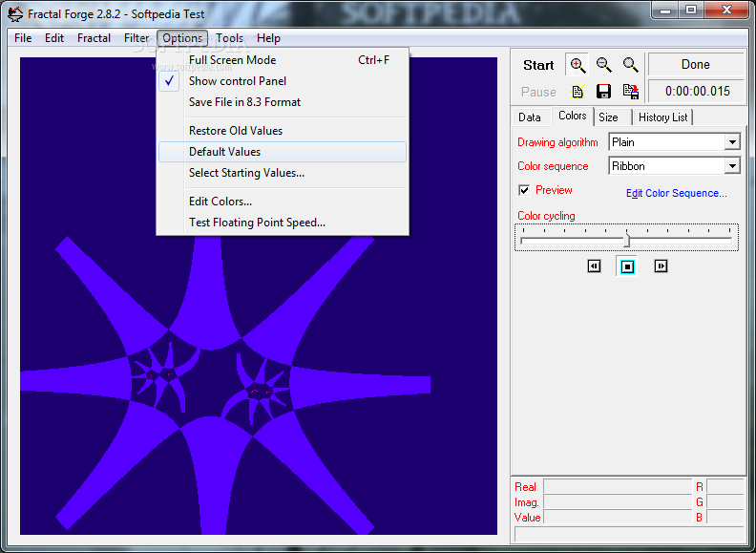Click the R color value field
The width and height of the screenshot is (756, 553).
point(724,486)
